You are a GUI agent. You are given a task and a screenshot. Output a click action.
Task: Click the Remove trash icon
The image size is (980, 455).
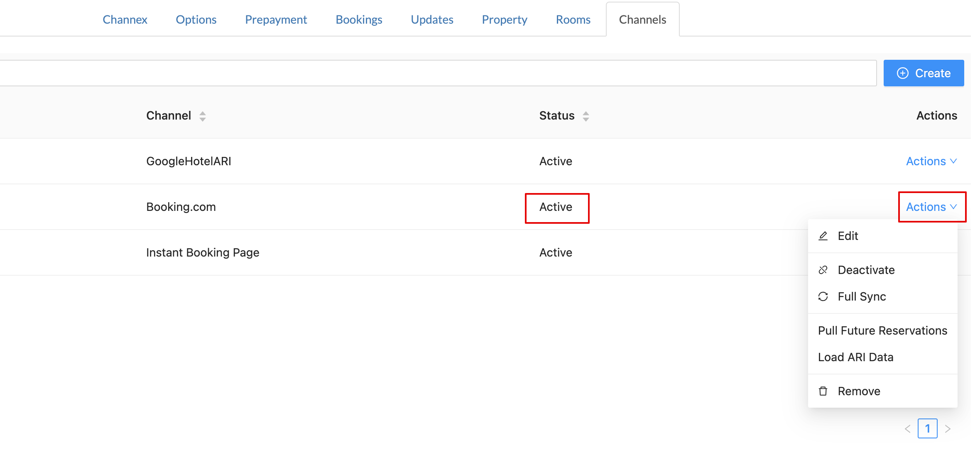(823, 391)
